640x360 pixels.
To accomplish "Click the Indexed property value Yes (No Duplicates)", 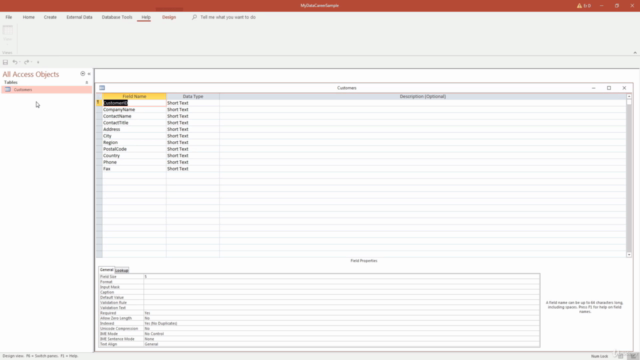I will 341,323.
